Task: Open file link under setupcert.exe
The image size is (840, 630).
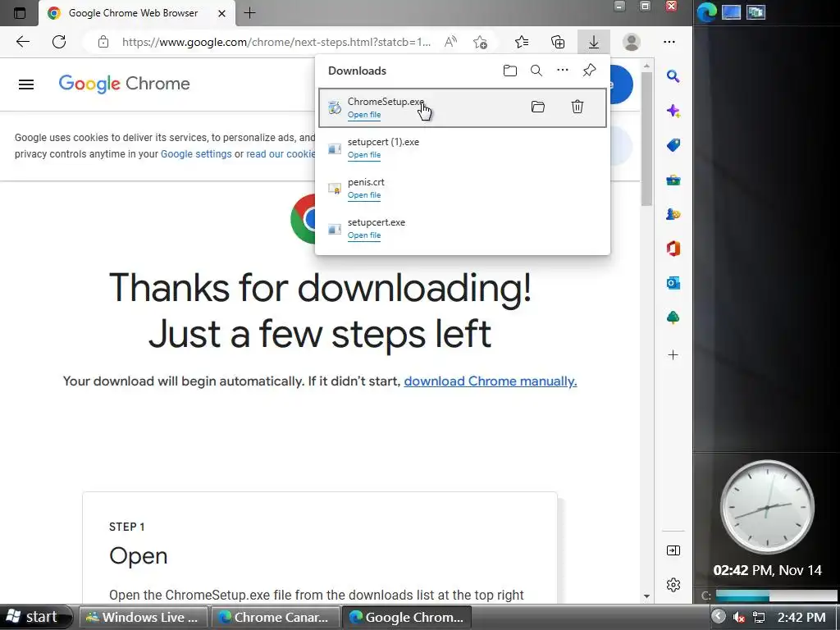Action: coord(364,235)
